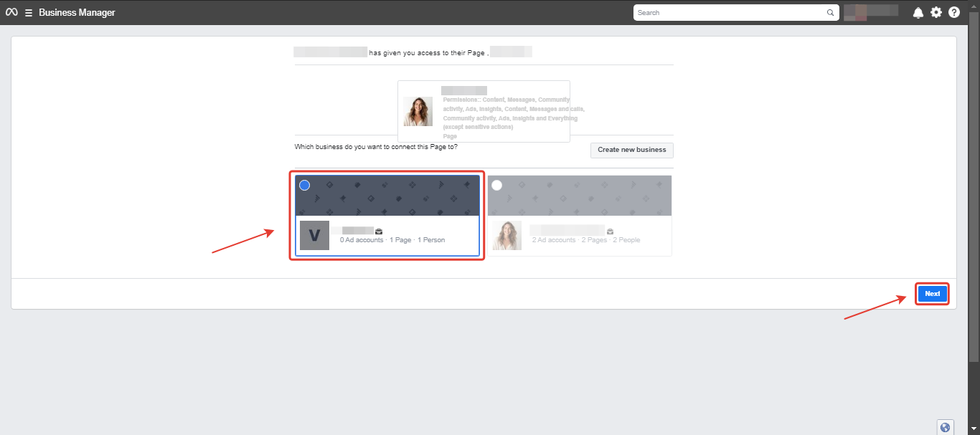Focus the Search field in the header
This screenshot has height=435, width=980.
point(736,13)
